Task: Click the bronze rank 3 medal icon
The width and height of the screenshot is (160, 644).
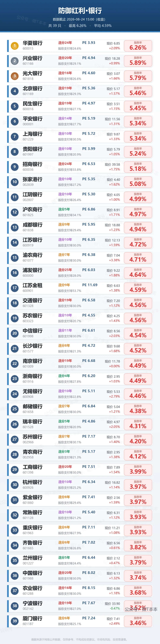Action: pyautogui.click(x=15, y=76)
